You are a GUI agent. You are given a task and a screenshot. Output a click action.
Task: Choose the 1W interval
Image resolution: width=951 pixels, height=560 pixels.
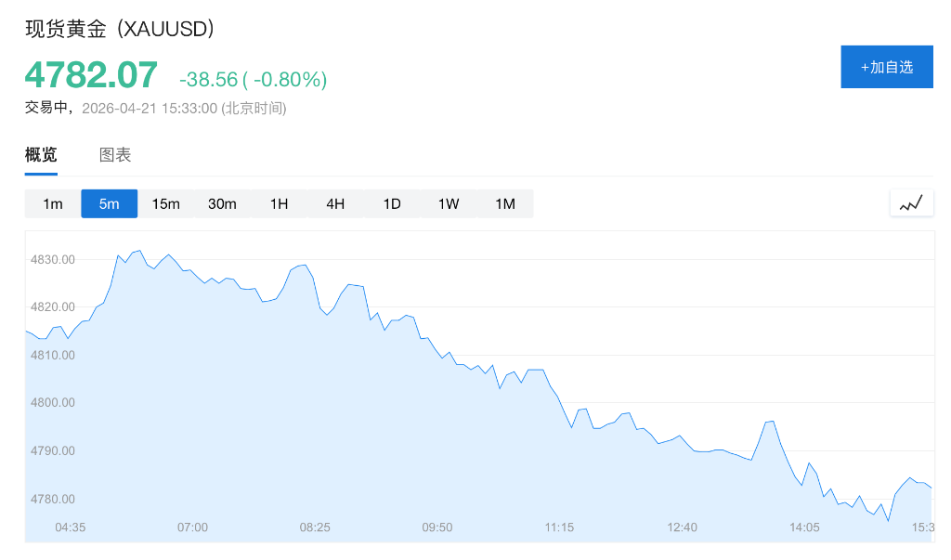449,203
